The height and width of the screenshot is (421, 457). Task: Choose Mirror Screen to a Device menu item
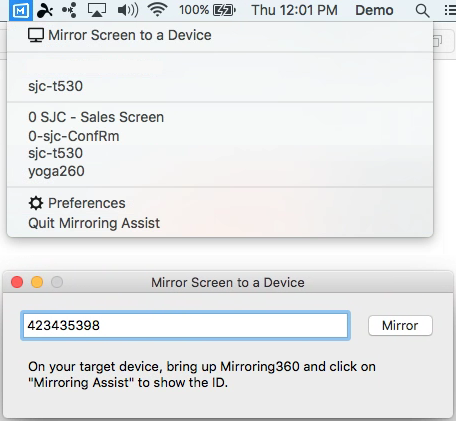coord(220,35)
